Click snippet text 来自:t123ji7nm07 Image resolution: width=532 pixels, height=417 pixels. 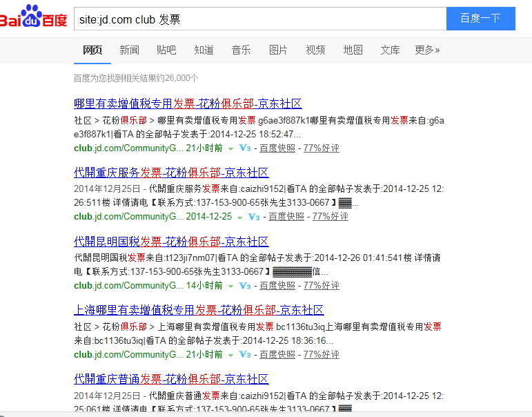[x=180, y=258]
